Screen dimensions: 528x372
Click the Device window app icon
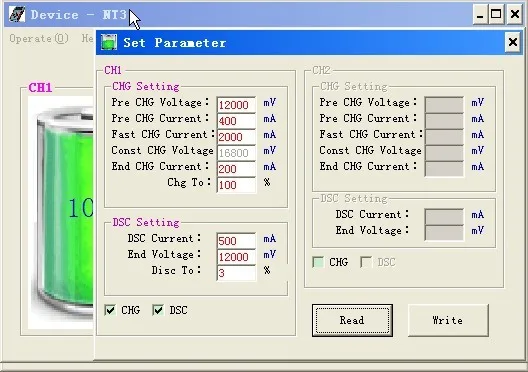coord(16,14)
